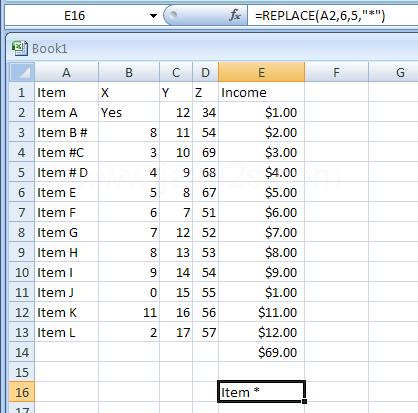Click the $3.00 income cell
Screen dimensions: 418x413
pyautogui.click(x=262, y=152)
